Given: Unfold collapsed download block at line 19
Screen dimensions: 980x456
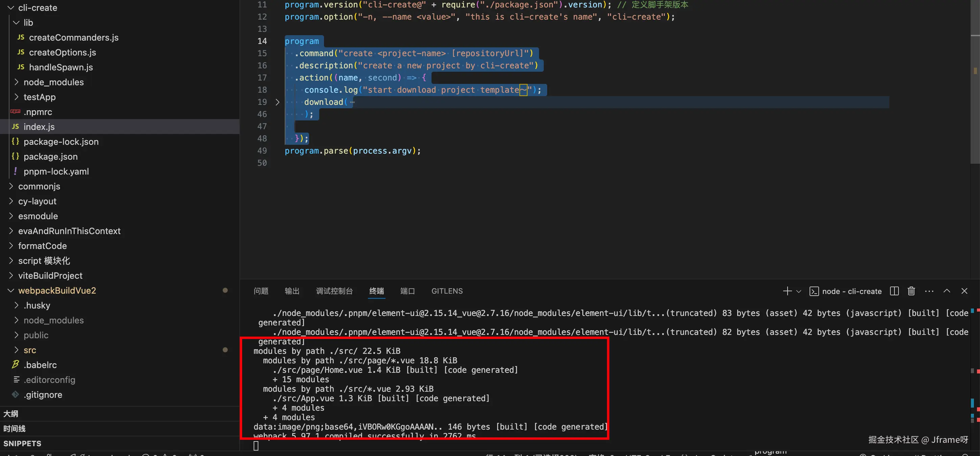Looking at the screenshot, I should (x=277, y=102).
